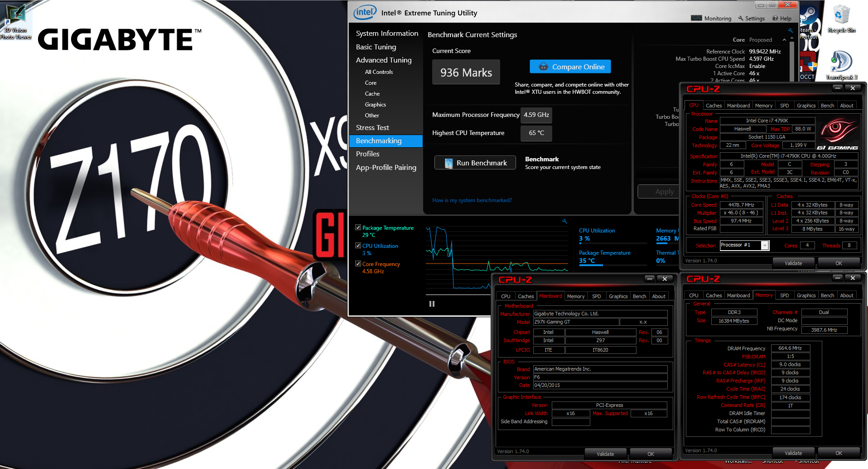Switch to SPD tab in top CPU-Z window

(784, 105)
